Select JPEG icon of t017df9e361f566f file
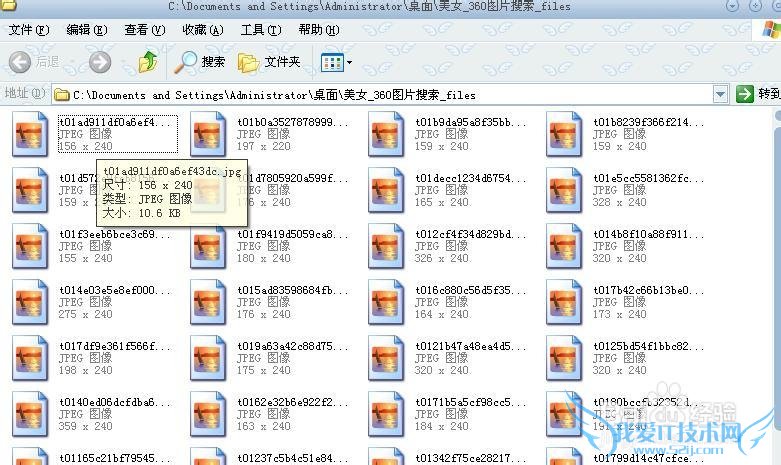The height and width of the screenshot is (465, 781). point(30,358)
